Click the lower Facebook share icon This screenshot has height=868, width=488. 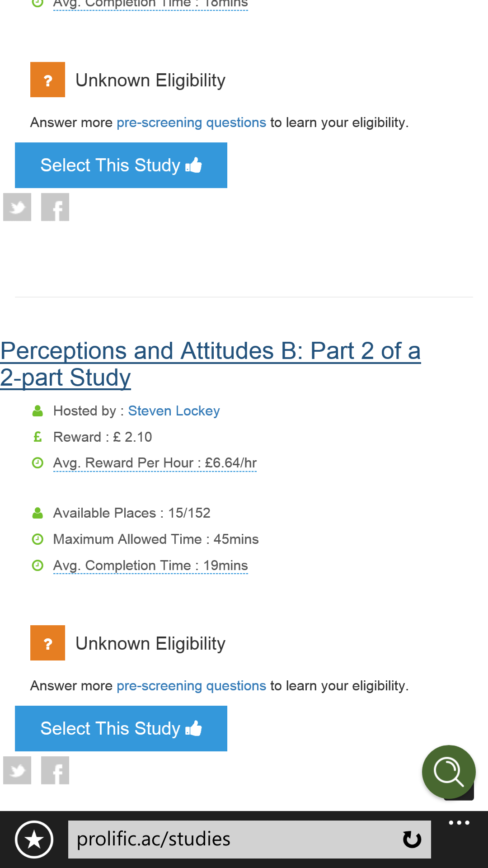tap(55, 770)
